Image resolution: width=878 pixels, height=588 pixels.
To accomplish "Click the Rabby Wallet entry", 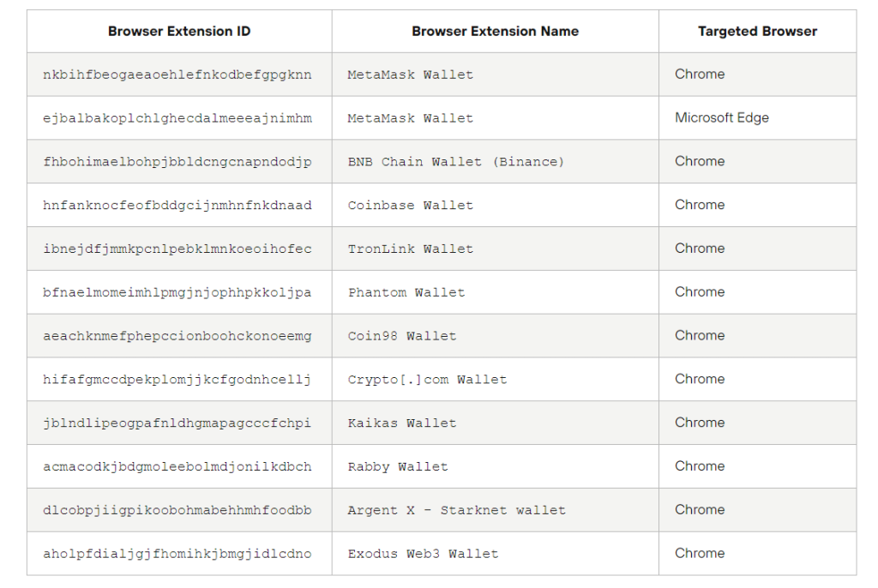I will coord(397,466).
